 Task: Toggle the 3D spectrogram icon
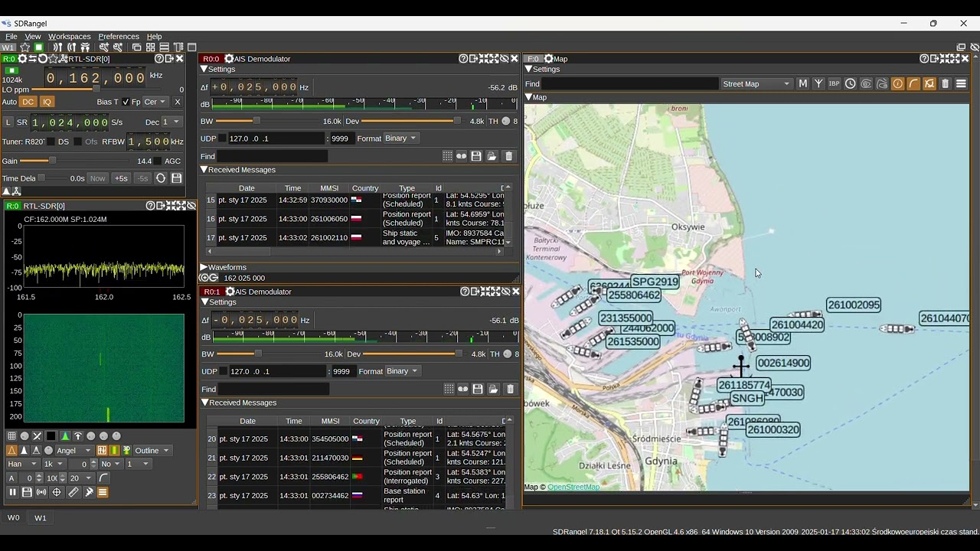point(126,451)
